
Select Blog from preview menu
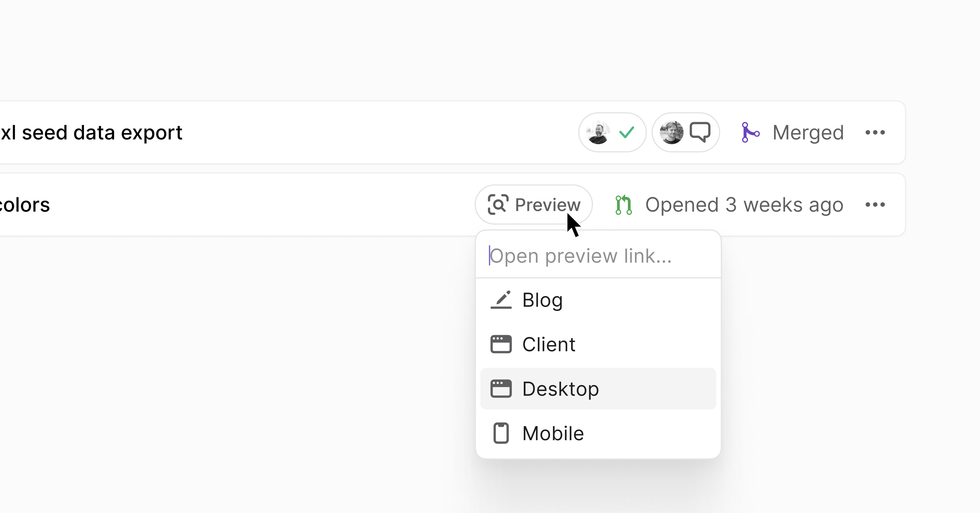pyautogui.click(x=598, y=300)
